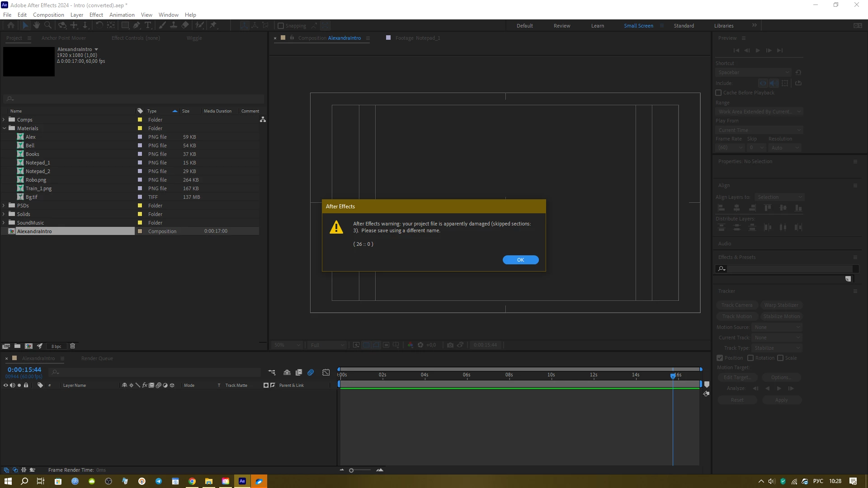Select the Puppet Pin tool
The image size is (868, 488).
(x=213, y=25)
